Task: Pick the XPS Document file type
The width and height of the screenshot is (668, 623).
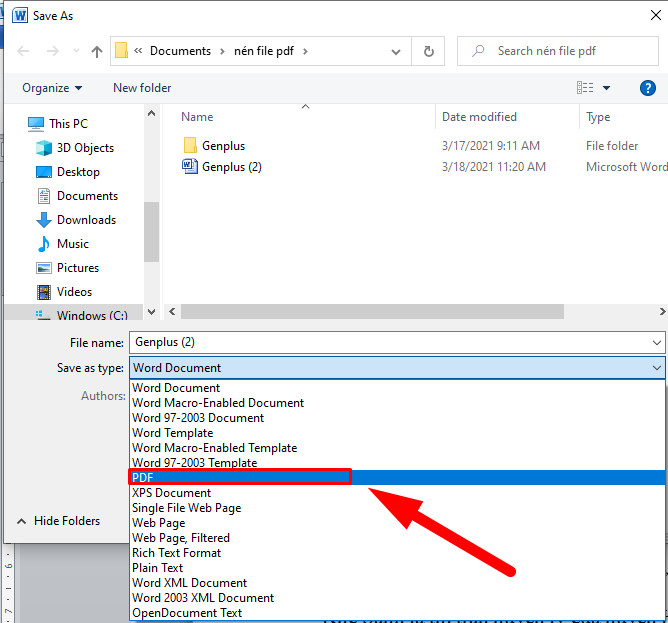Action: coord(172,493)
